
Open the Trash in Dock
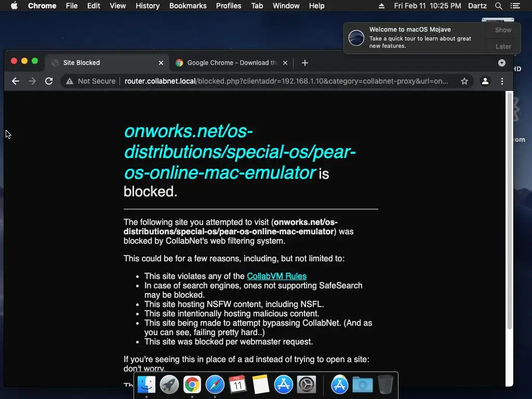385,385
